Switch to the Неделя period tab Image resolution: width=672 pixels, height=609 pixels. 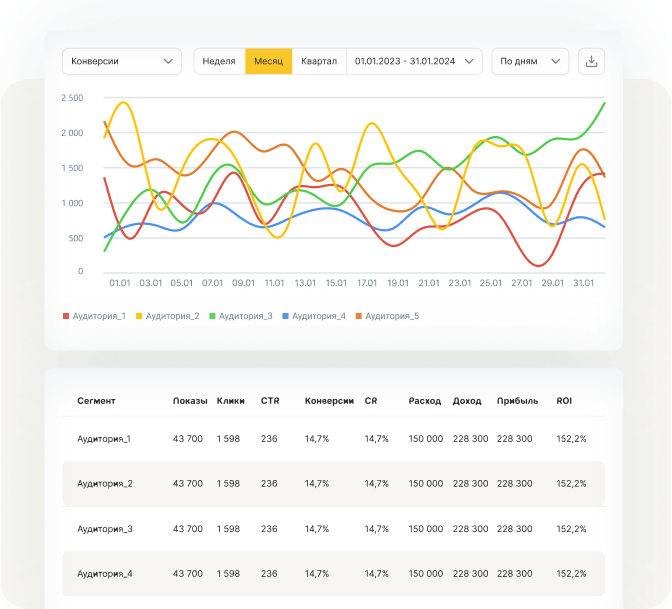pos(219,61)
